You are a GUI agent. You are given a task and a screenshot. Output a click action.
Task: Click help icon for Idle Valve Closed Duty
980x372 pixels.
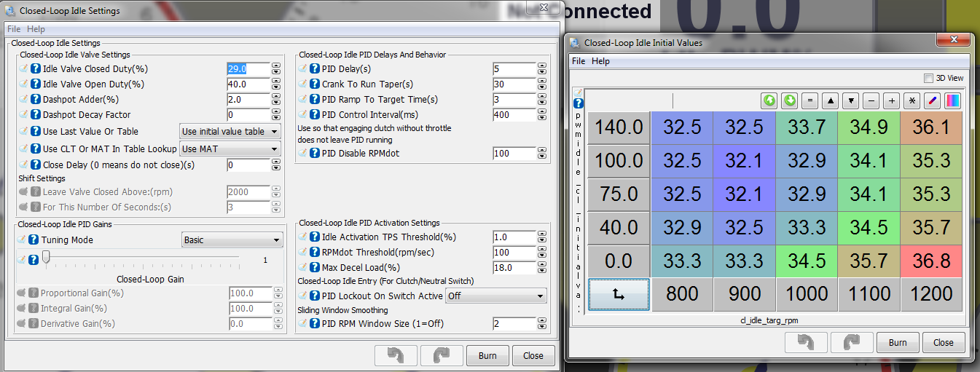click(x=35, y=69)
